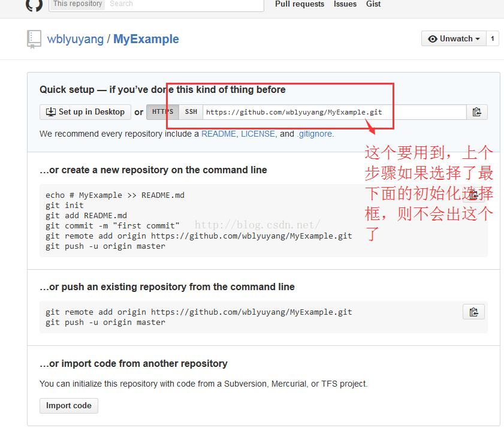Screen dimensions: 504x437
Task: Open the MyExample repository link
Action: pyautogui.click(x=146, y=39)
